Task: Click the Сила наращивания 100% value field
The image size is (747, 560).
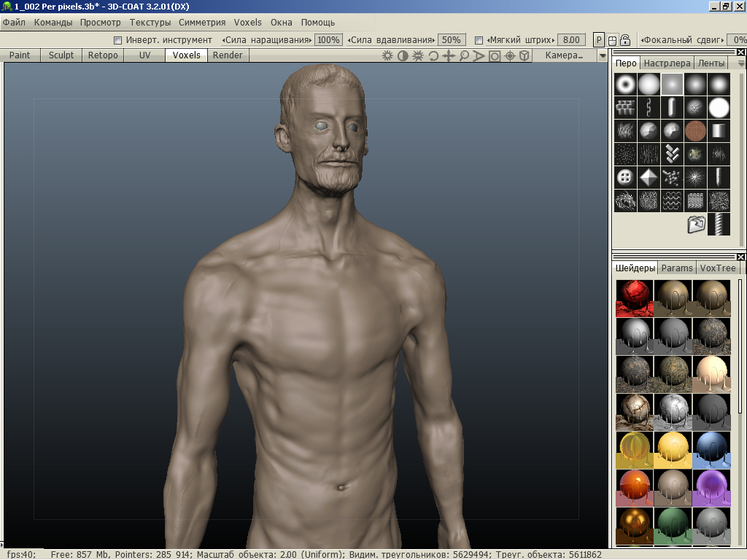Action: pyautogui.click(x=328, y=40)
